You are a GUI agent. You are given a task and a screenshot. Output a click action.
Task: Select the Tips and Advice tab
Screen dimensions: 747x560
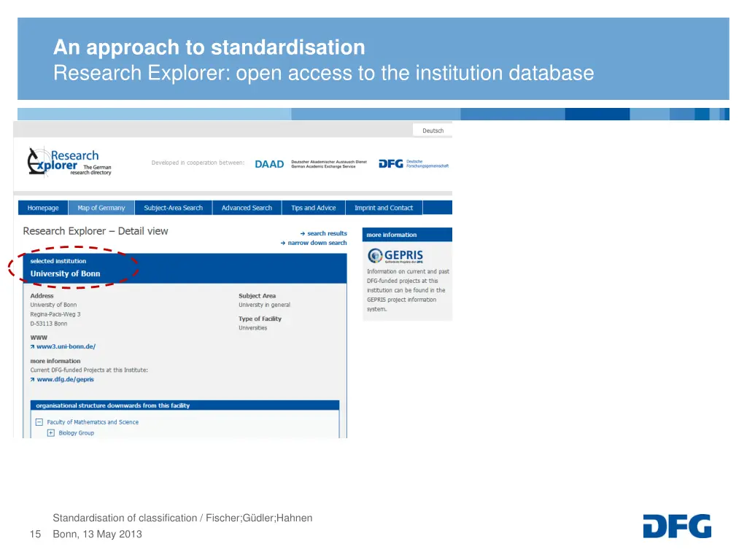coord(314,208)
